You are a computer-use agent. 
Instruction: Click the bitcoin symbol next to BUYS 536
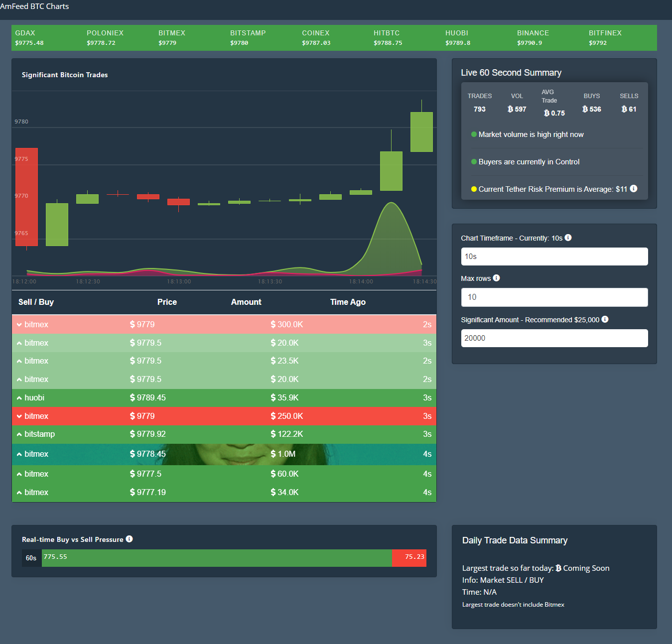click(585, 109)
